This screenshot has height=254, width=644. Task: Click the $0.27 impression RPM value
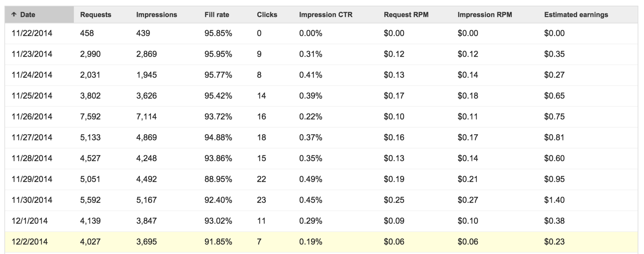click(468, 200)
